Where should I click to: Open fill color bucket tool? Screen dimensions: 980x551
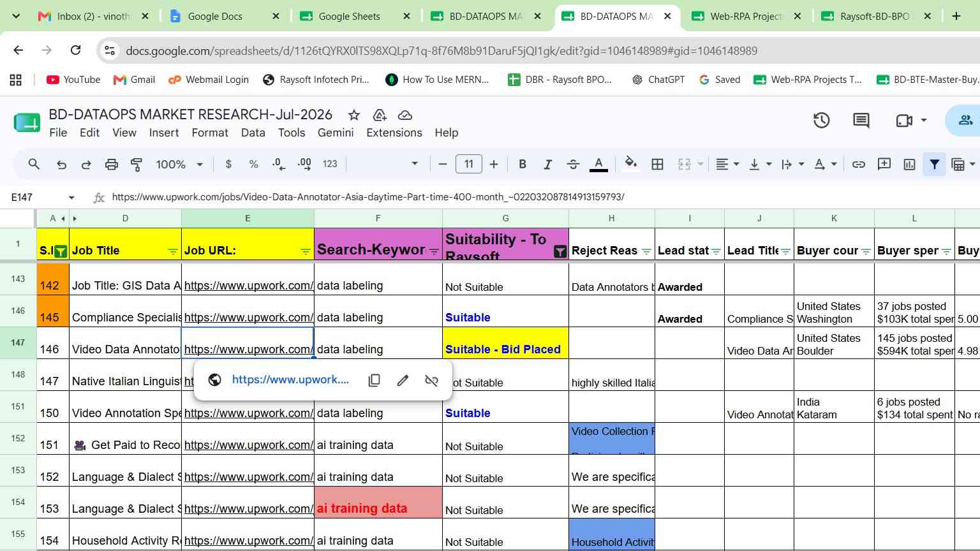[630, 164]
